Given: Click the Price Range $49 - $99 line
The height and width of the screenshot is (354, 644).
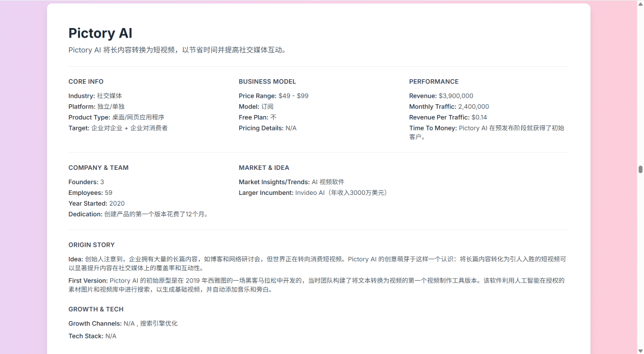Looking at the screenshot, I should point(274,96).
